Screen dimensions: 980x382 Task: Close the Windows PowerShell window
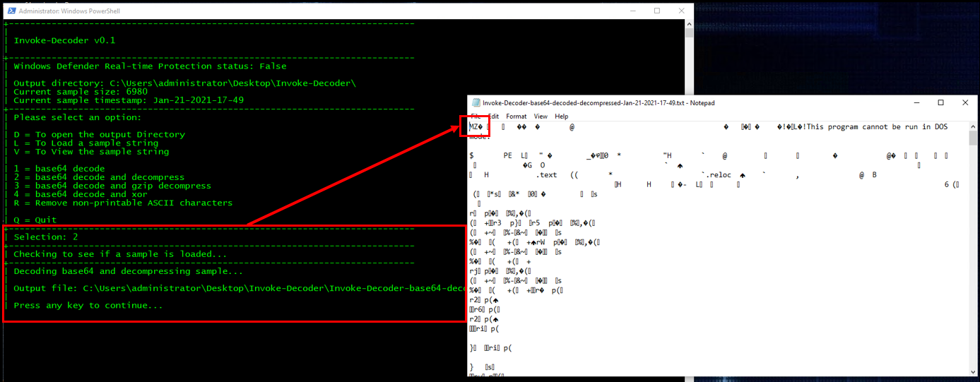click(681, 11)
